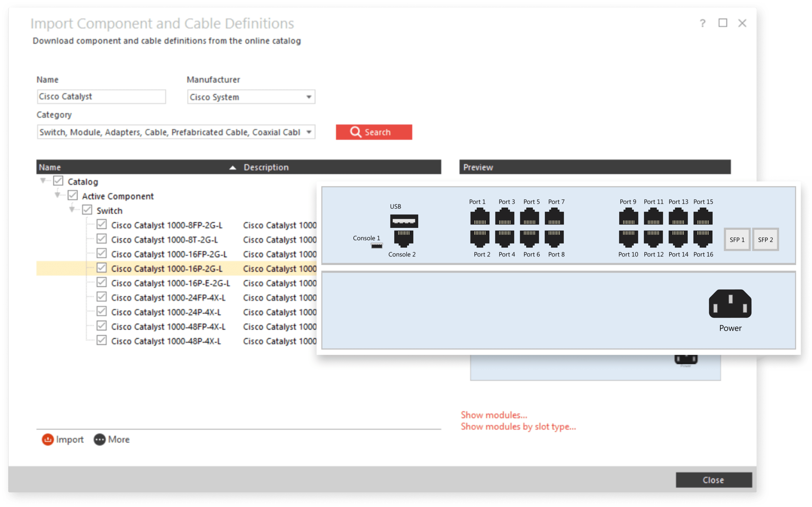Uncheck Cisco Catalyst 1000-8FP-2G-L checkbox
The height and width of the screenshot is (507, 812).
point(101,224)
